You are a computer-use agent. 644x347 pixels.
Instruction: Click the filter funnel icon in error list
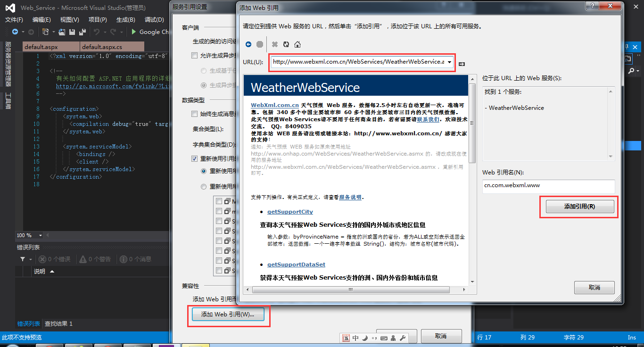pos(23,259)
